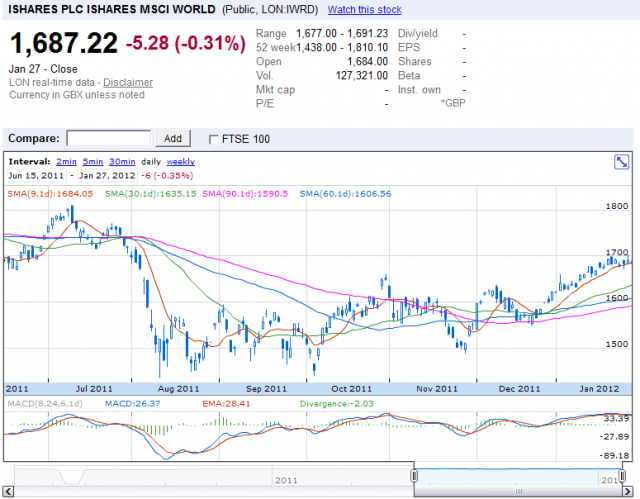Click the -6 (-0.35%) period change text
This screenshot has width=640, height=499.
[x=167, y=175]
